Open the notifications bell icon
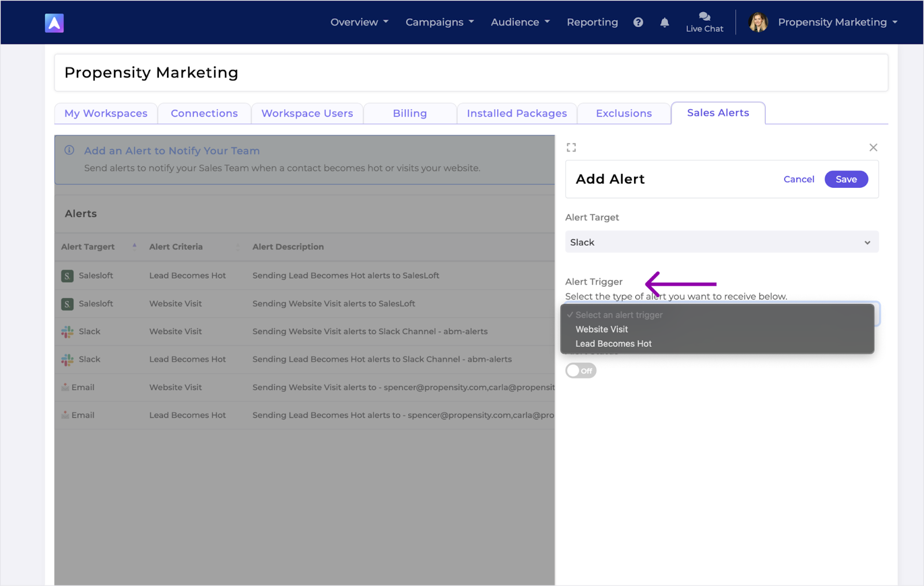Viewport: 924px width, 586px height. (665, 23)
